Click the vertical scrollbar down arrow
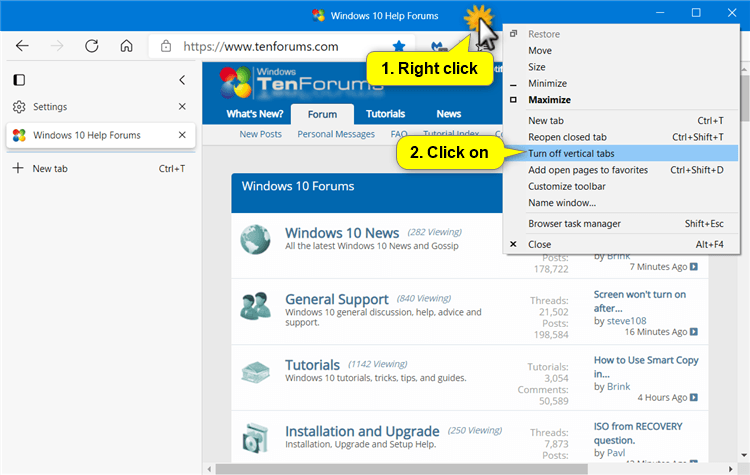 point(744,455)
